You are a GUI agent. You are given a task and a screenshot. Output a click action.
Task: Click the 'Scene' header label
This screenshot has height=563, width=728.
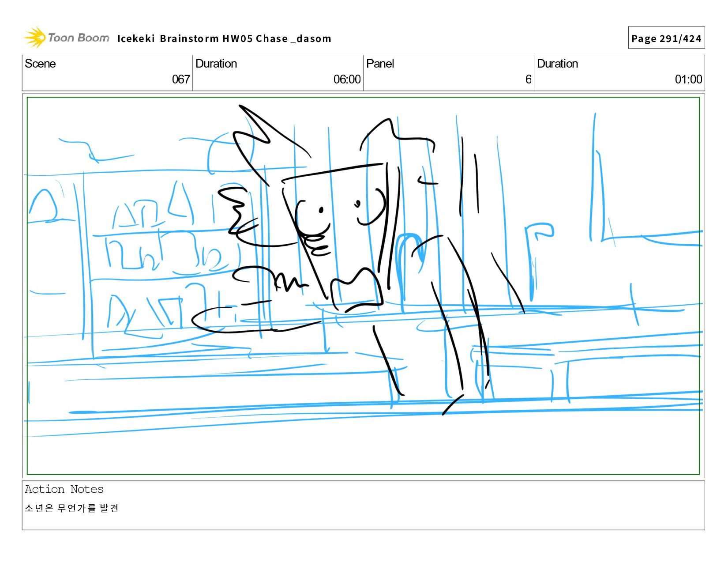40,64
